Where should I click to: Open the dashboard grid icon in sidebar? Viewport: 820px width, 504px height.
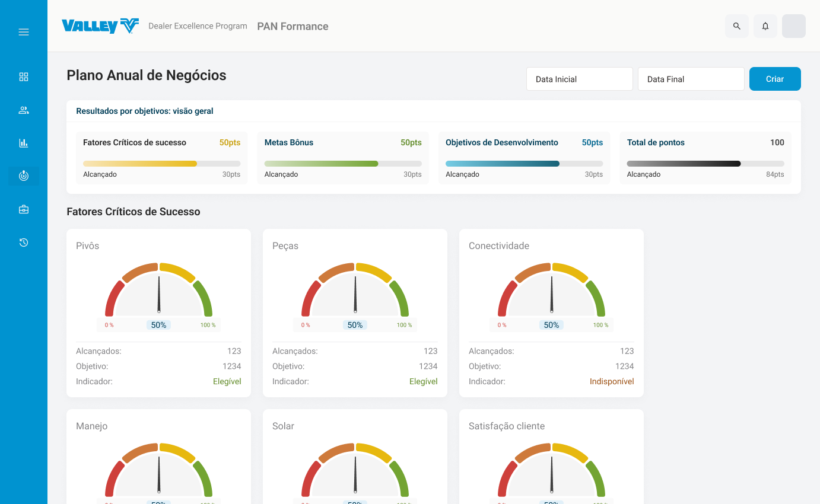point(24,77)
